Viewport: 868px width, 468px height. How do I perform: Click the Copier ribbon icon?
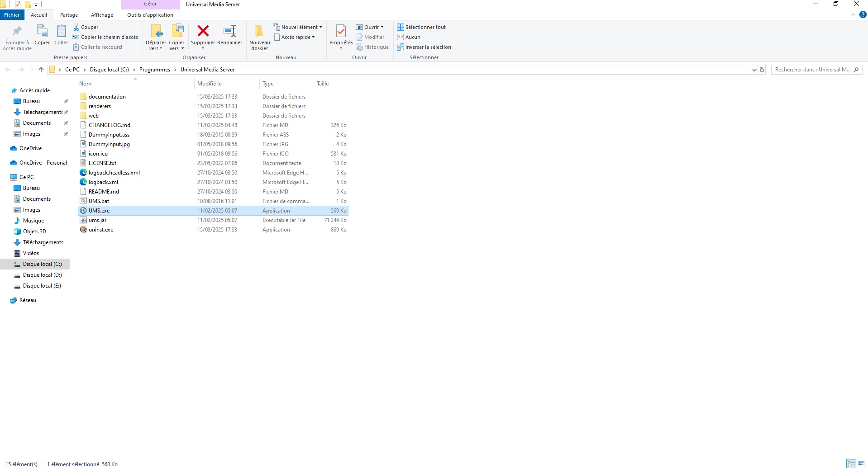tap(42, 31)
